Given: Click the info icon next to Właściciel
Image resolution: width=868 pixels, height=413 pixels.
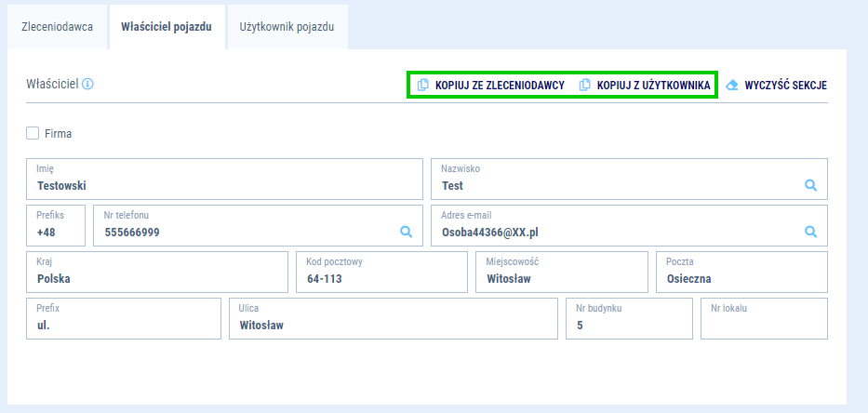Looking at the screenshot, I should pyautogui.click(x=88, y=84).
